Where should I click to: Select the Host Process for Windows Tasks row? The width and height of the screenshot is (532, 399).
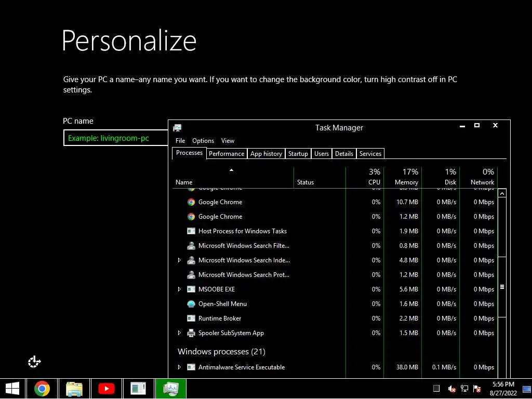click(x=335, y=231)
